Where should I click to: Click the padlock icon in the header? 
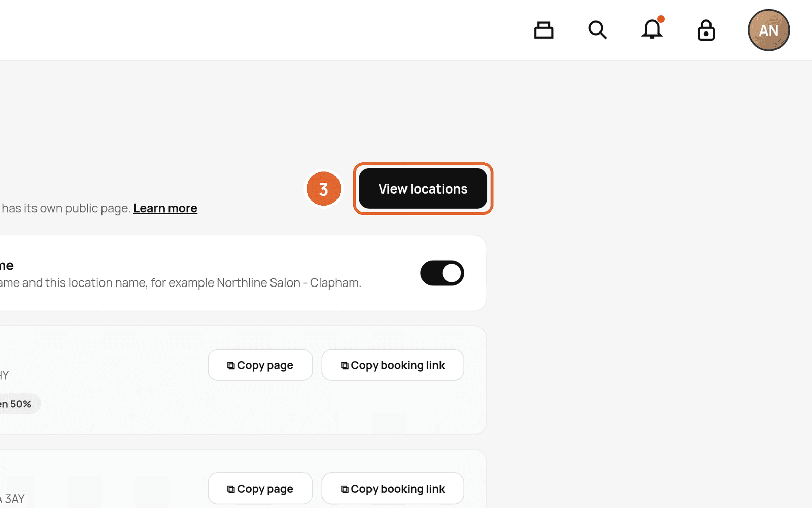[706, 30]
